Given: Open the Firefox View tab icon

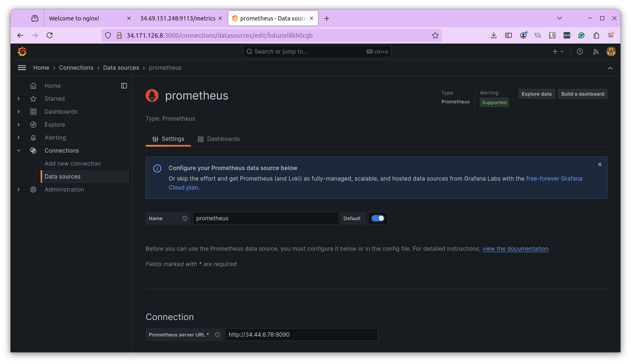Looking at the screenshot, I should [35, 18].
